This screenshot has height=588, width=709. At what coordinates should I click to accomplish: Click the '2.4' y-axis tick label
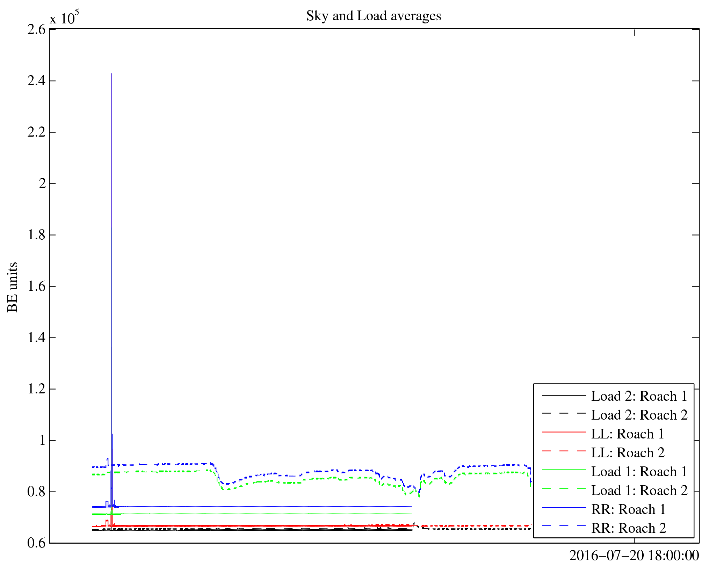(x=36, y=81)
